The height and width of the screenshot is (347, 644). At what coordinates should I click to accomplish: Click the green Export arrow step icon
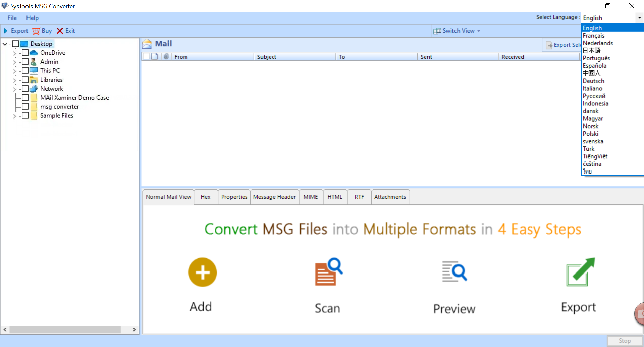tap(581, 272)
